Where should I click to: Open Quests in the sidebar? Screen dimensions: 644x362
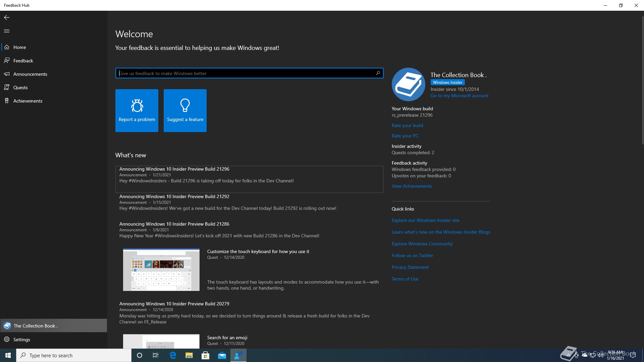20,87
